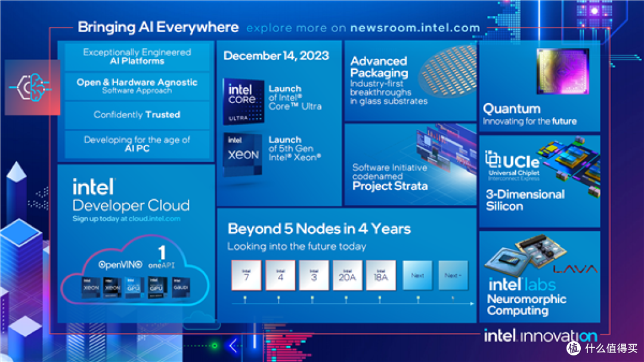Follow the cloud.intel.com sign-up link
Image resolution: width=644 pixels, height=362 pixels.
tap(126, 219)
